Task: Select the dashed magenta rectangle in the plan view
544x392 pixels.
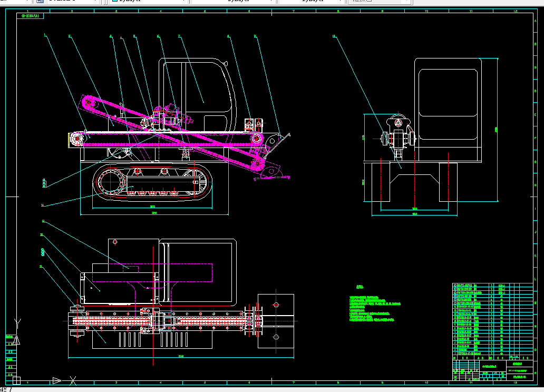Action: point(152,272)
